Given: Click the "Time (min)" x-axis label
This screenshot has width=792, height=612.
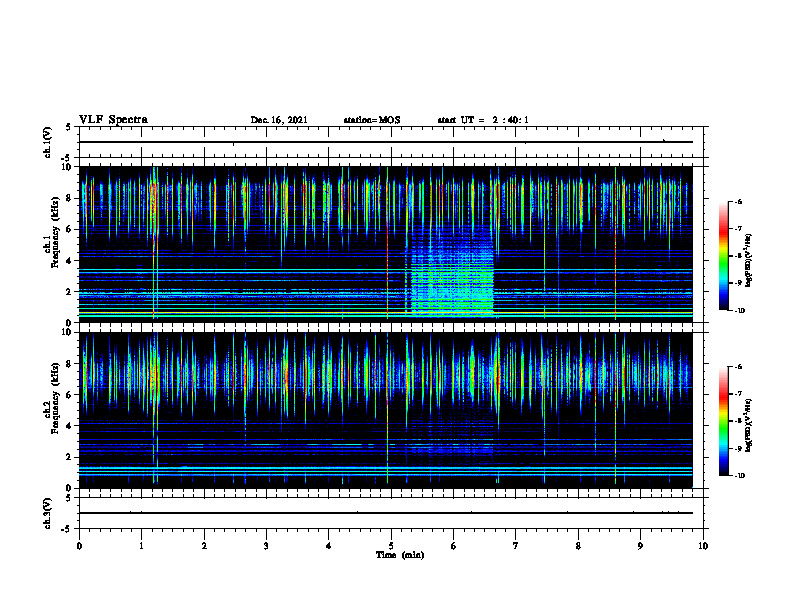Looking at the screenshot, I should tap(400, 555).
